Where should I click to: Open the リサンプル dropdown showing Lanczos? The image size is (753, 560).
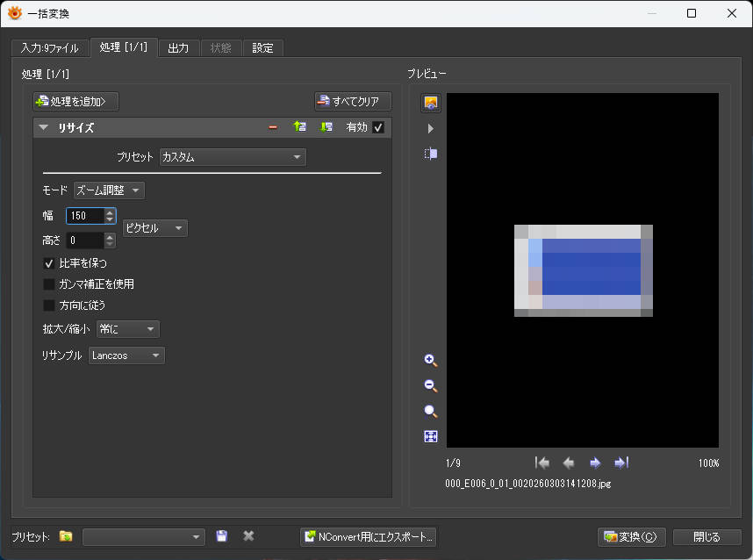pos(126,355)
